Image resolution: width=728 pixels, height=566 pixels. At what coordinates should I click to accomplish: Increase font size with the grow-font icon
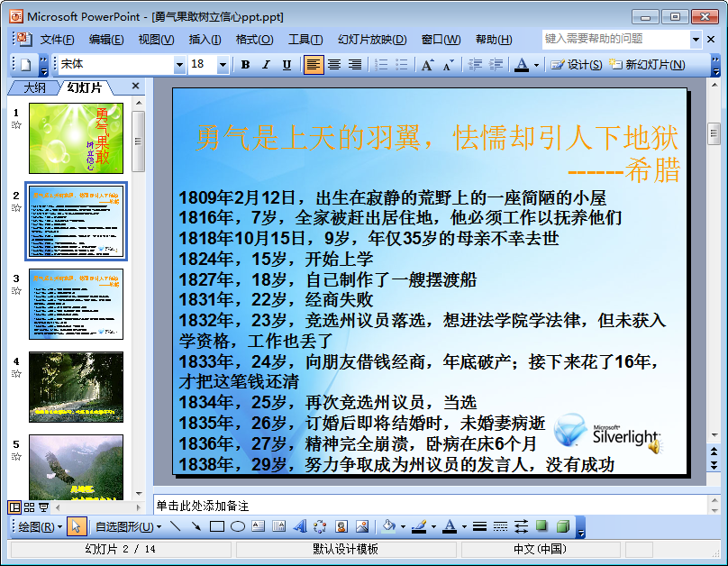point(427,65)
